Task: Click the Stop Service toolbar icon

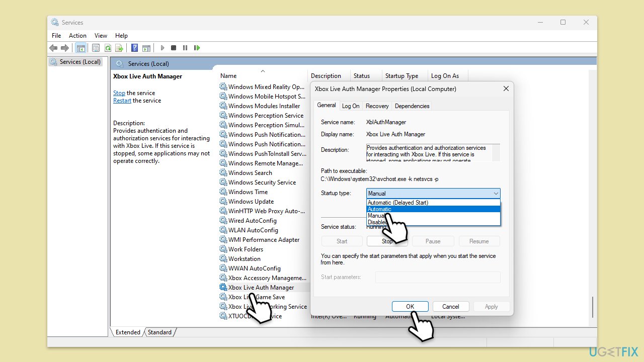Action: click(x=174, y=48)
